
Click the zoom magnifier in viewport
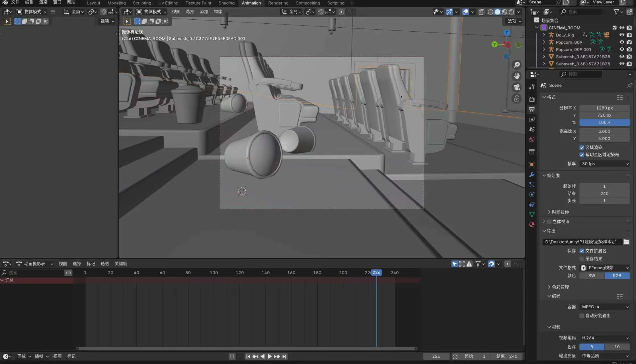517,65
